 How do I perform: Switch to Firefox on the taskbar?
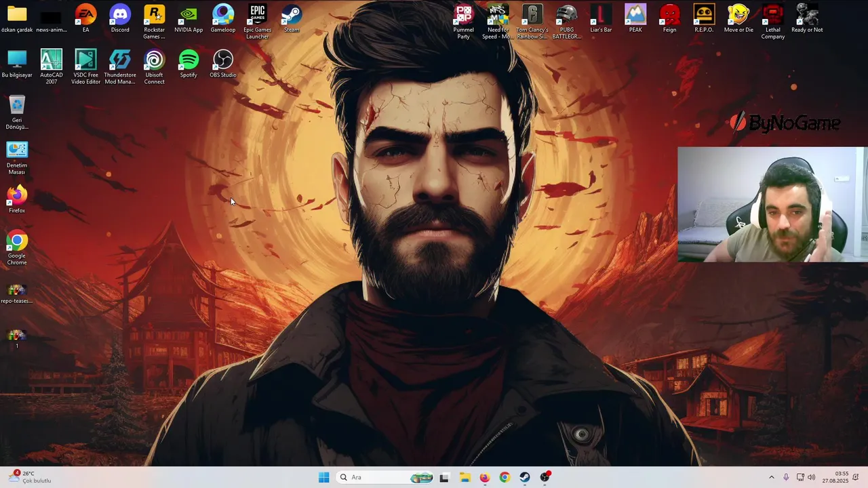[x=484, y=477]
